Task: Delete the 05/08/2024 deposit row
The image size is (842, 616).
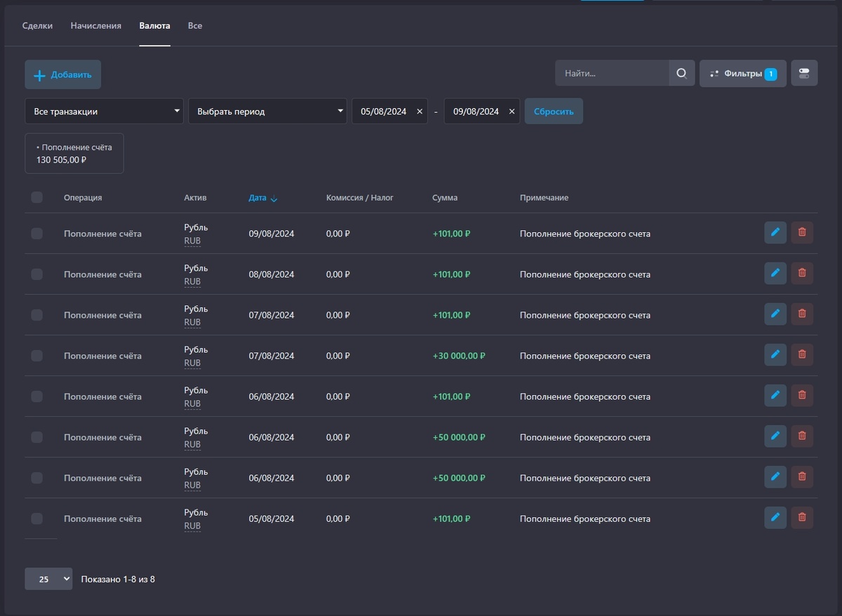Action: click(802, 517)
